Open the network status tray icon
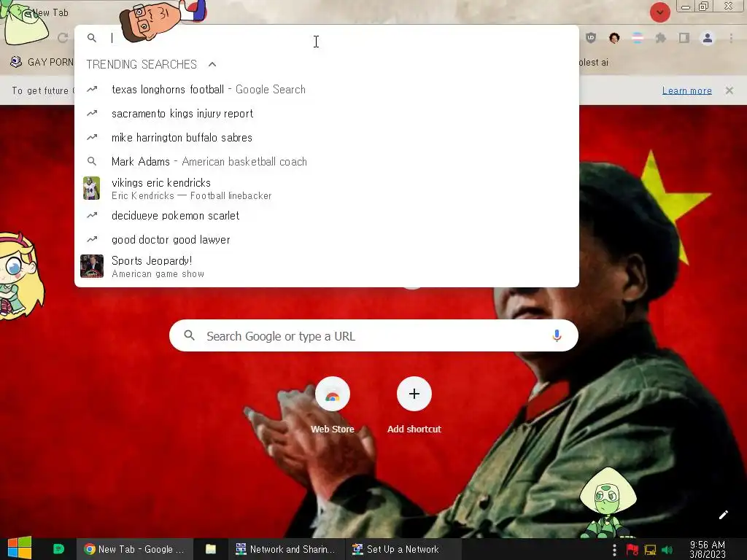The width and height of the screenshot is (747, 560). (x=650, y=550)
